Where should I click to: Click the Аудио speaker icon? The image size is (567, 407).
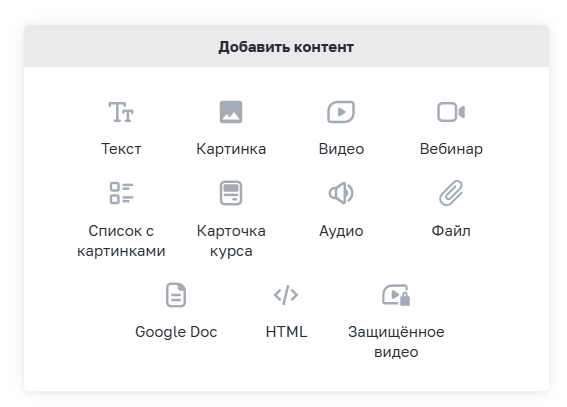pos(341,193)
